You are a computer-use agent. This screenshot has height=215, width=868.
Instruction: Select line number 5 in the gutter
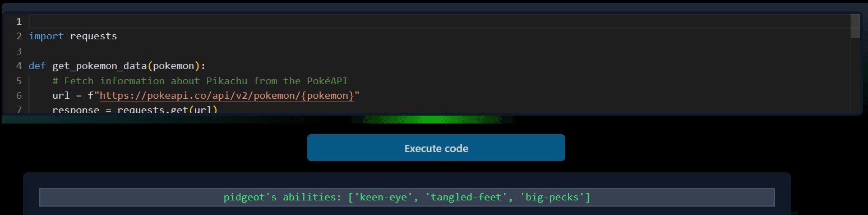pyautogui.click(x=19, y=81)
